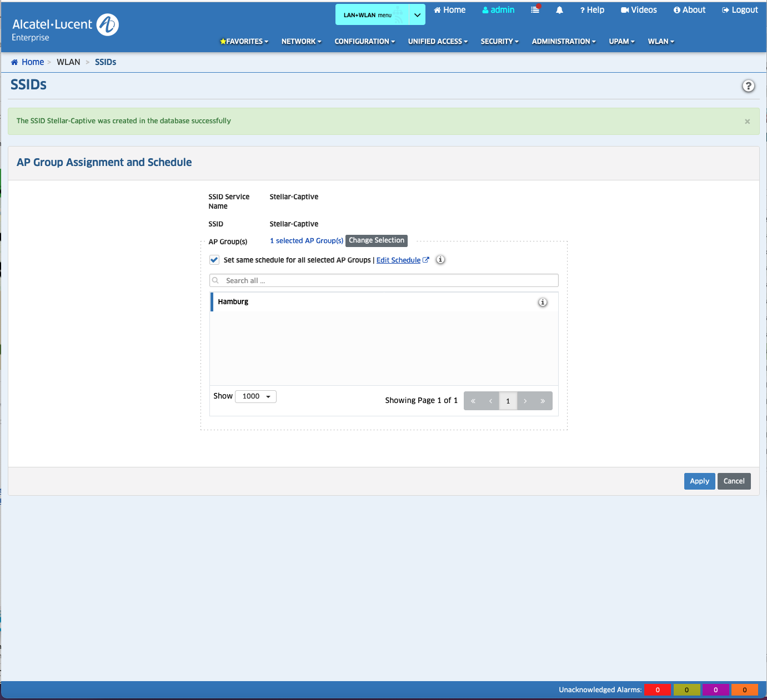Click the Alcatel-Lucent Enterprise logo
Viewport: 767px width, 700px height.
(65, 28)
